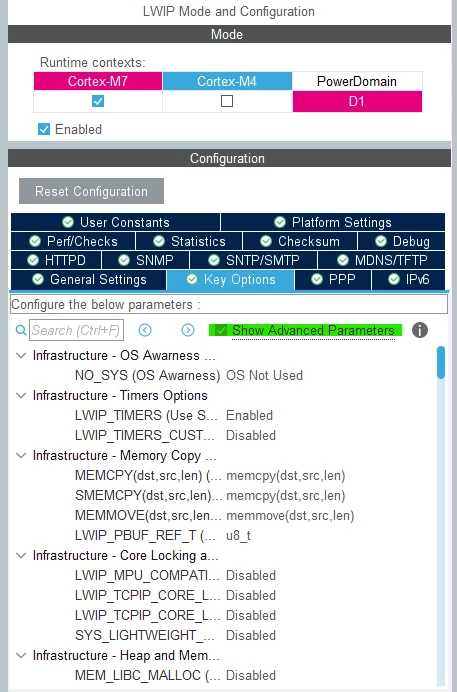Viewport: 457px width, 692px height.
Task: Switch to SNTP/SMTP tab
Action: click(253, 260)
